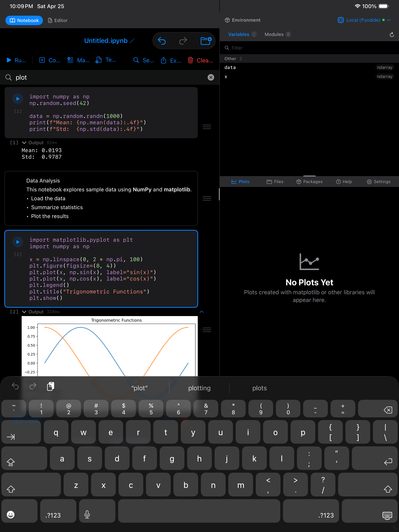The width and height of the screenshot is (399, 532).
Task: Toggle Search in toolbar
Action: (x=144, y=60)
